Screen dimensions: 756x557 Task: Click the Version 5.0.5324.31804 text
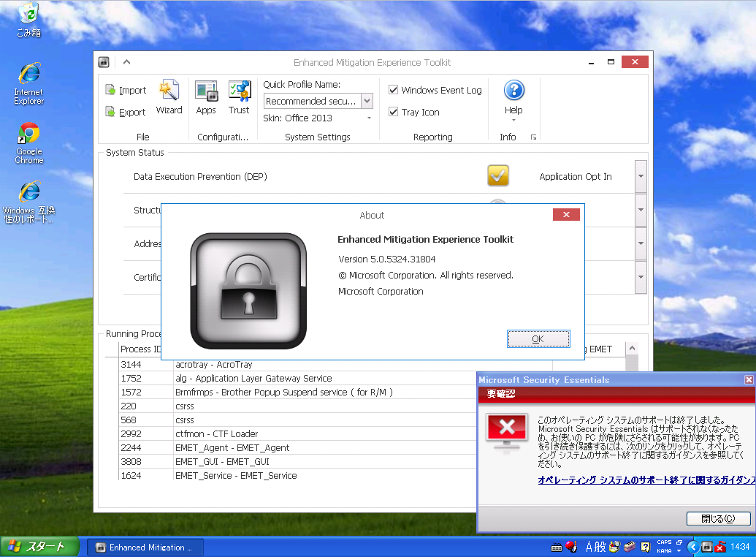(x=386, y=259)
